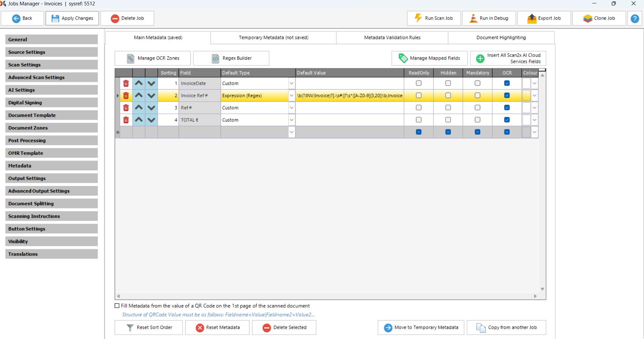
Task: Switch to Metadata Validation Rules tab
Action: click(392, 37)
